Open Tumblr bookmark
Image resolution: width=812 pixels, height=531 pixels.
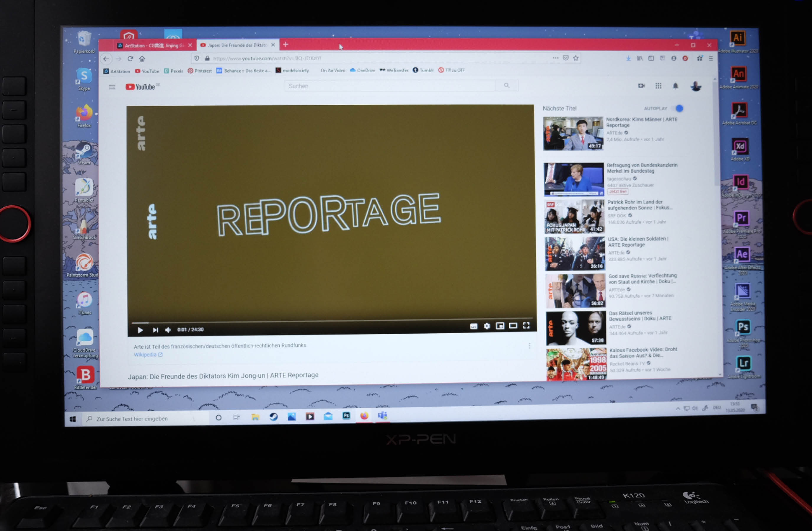423,70
